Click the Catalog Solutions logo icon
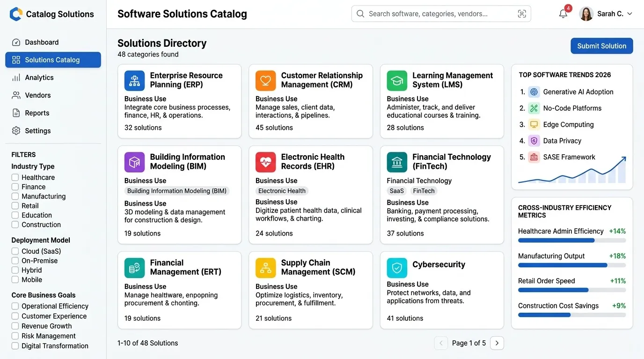This screenshot has height=359, width=644. [x=16, y=14]
